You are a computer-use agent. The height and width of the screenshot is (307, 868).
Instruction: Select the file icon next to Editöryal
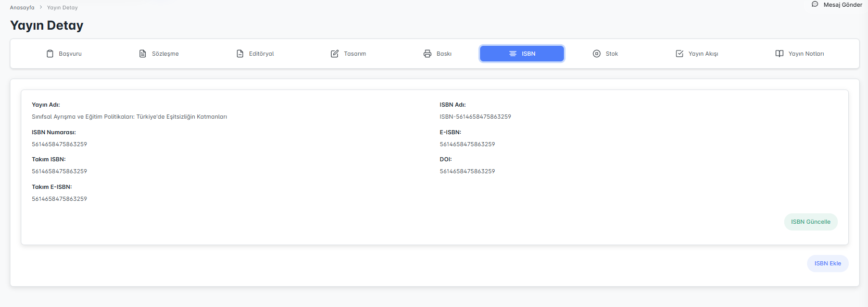pyautogui.click(x=240, y=54)
